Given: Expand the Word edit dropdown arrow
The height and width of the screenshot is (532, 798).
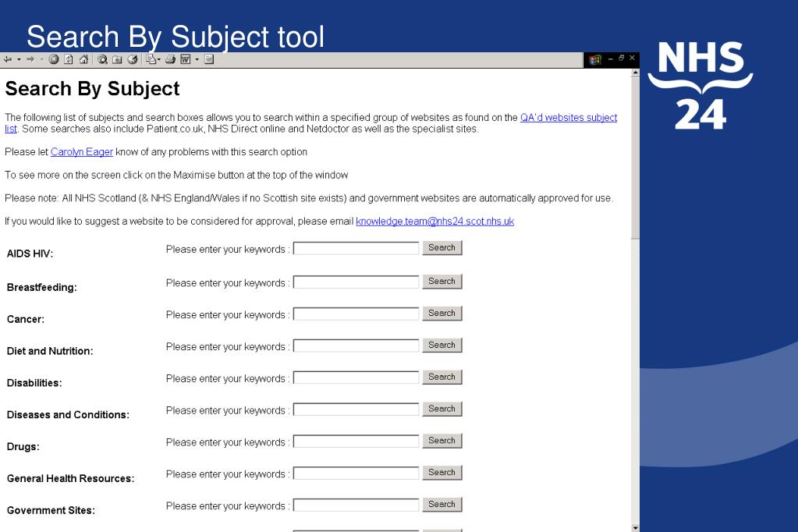Looking at the screenshot, I should pos(197,59).
